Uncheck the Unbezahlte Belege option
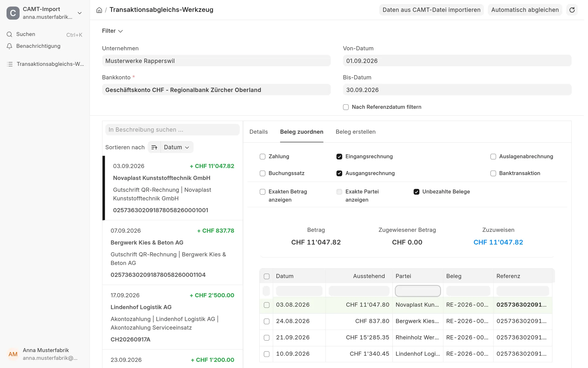This screenshot has height=368, width=588. (x=416, y=192)
